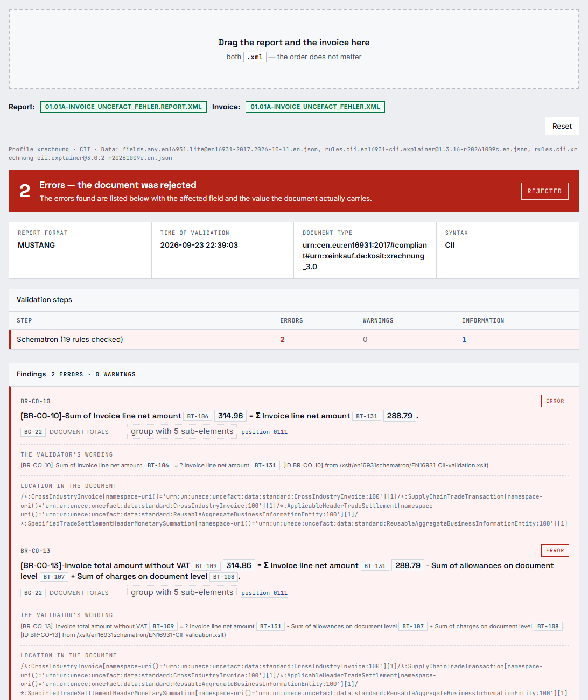Click the BR-CO-13 document location XPath text

(x=294, y=680)
